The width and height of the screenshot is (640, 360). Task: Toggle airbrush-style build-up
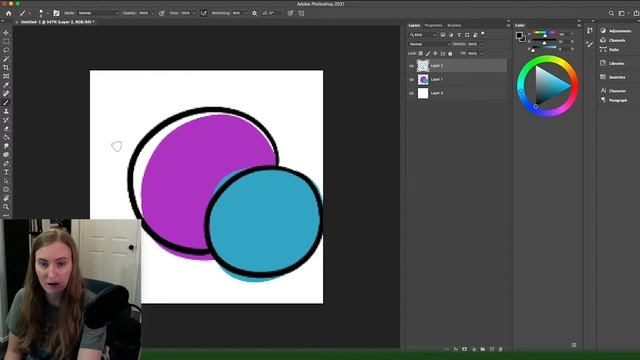204,13
